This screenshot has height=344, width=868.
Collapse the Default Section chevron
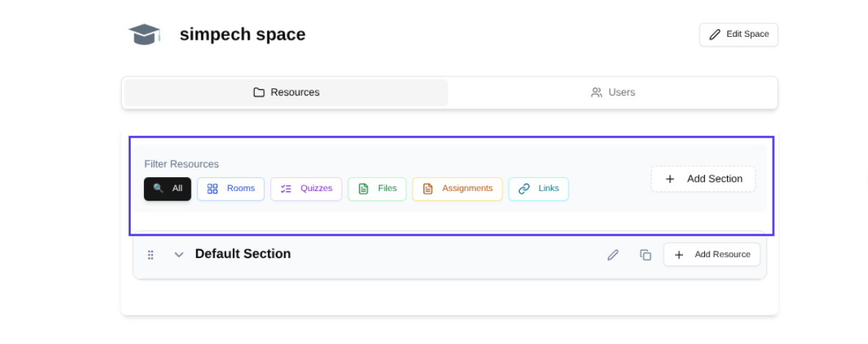point(178,255)
